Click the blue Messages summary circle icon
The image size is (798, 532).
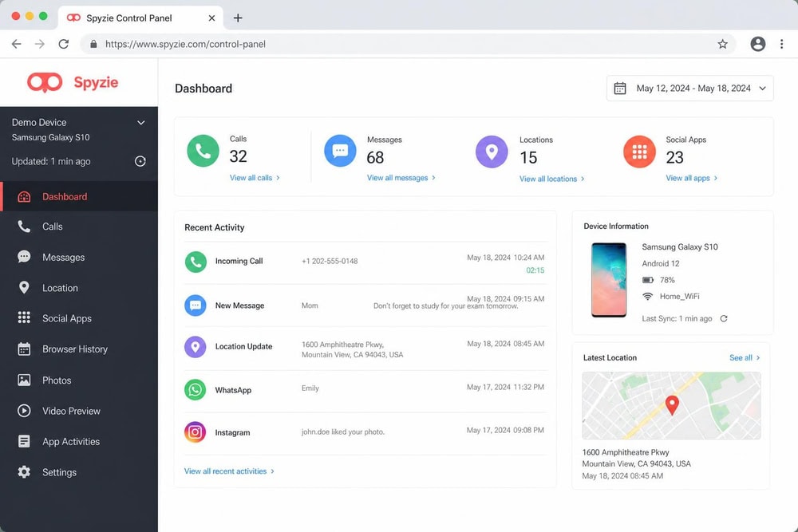(x=340, y=151)
